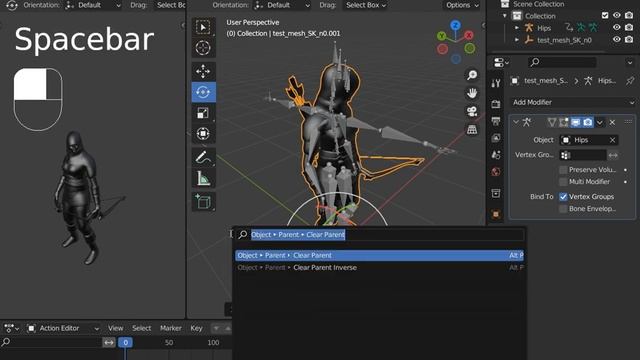Click the playhead at frame 0
The width and height of the screenshot is (640, 360).
pyautogui.click(x=125, y=342)
